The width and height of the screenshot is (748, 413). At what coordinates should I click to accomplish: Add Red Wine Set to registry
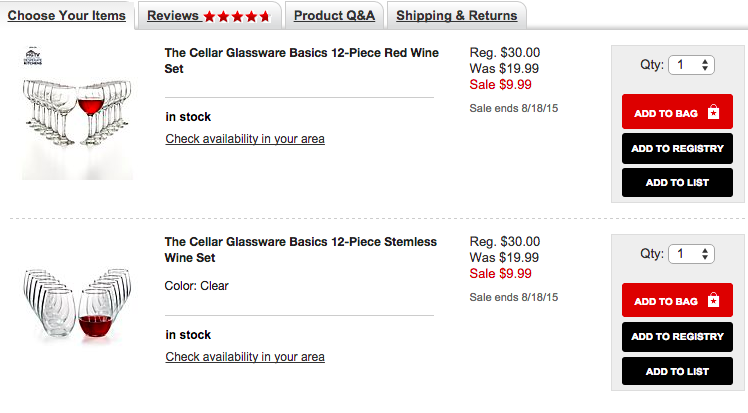coord(677,148)
